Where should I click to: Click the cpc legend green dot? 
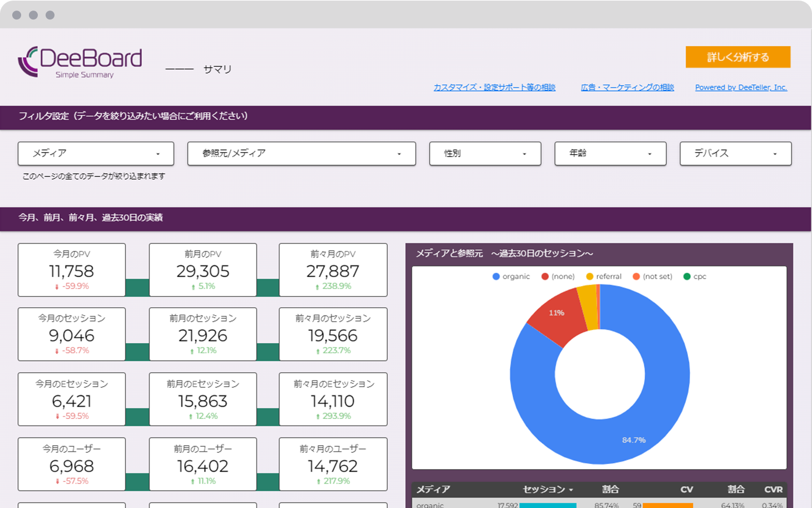pyautogui.click(x=687, y=277)
